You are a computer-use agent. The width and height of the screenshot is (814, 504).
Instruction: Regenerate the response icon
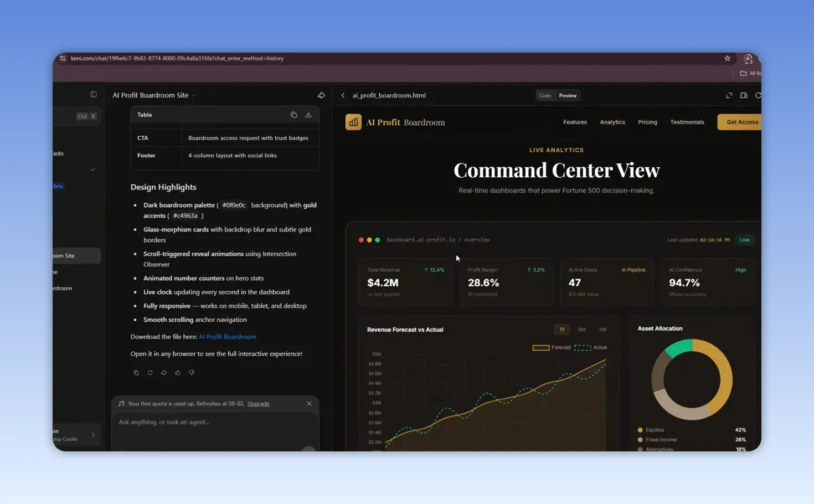(x=150, y=373)
